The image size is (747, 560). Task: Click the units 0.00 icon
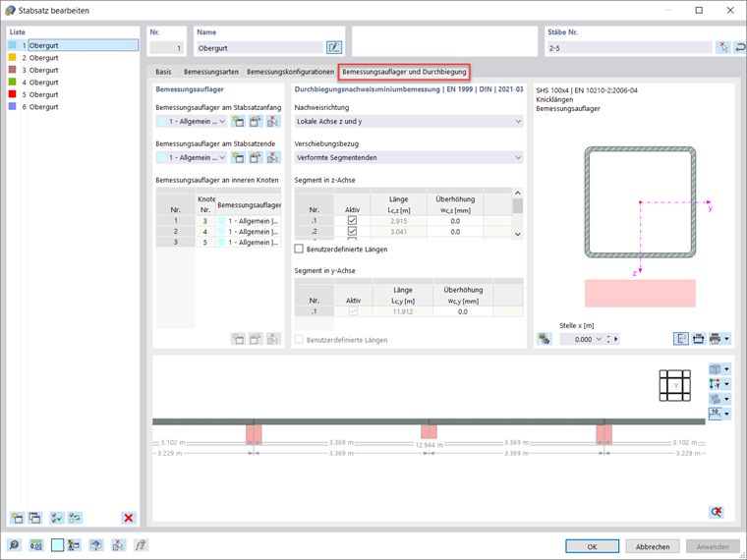click(36, 545)
